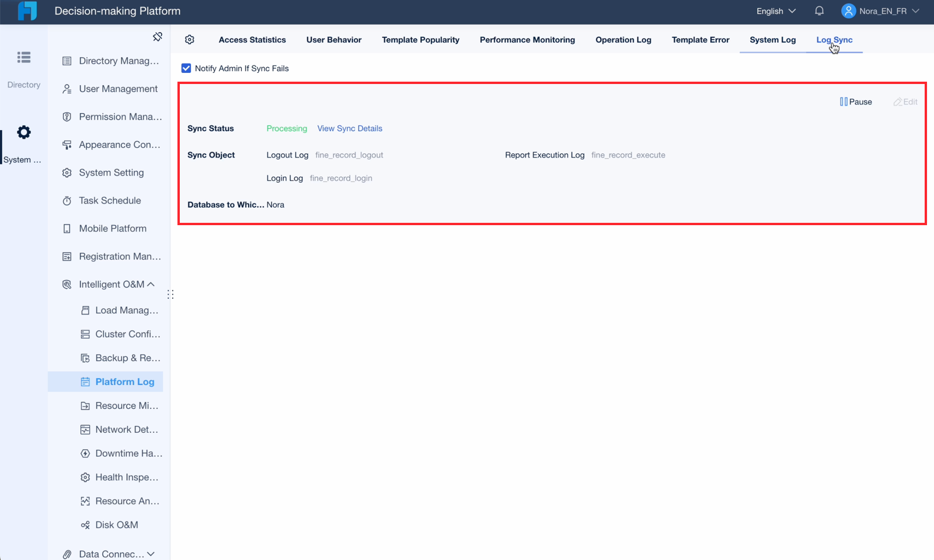Open the settings gear beside Access Statistics
The height and width of the screenshot is (560, 934).
coord(190,40)
